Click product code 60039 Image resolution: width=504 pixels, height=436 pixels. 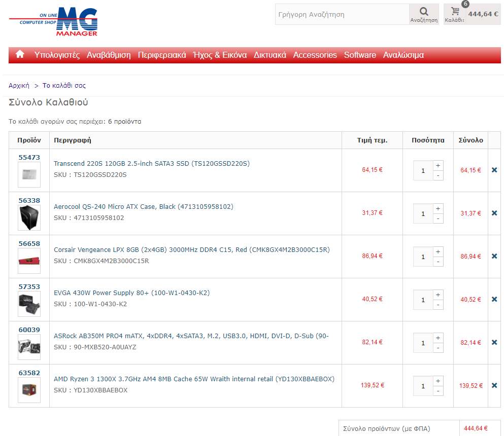tap(29, 330)
